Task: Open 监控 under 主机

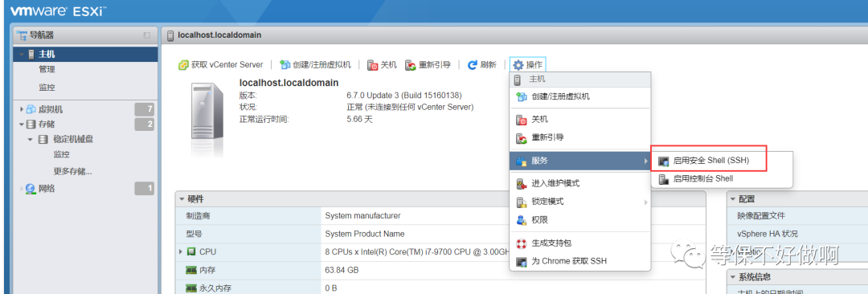Action: 47,88
